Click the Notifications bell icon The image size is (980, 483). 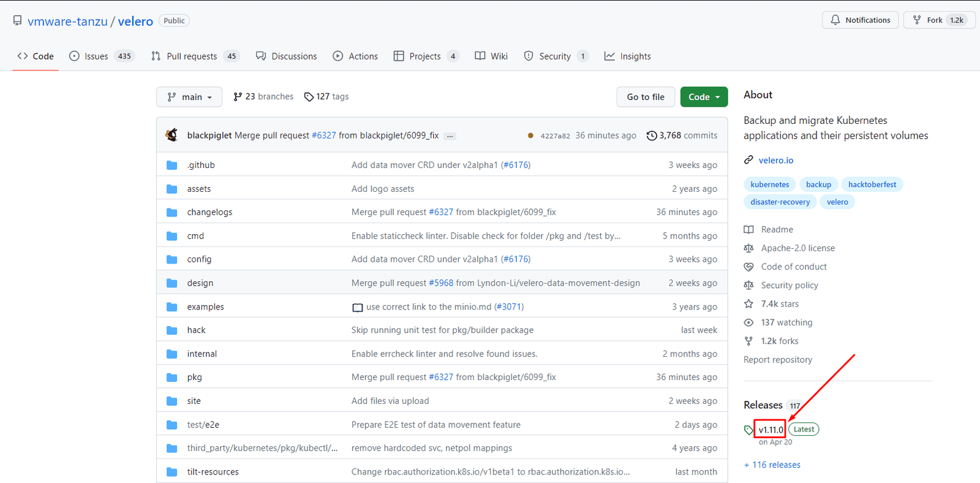pyautogui.click(x=835, y=20)
